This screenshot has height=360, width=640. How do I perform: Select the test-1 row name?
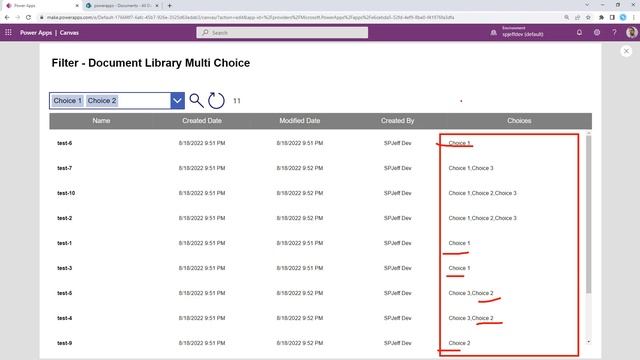pos(64,243)
